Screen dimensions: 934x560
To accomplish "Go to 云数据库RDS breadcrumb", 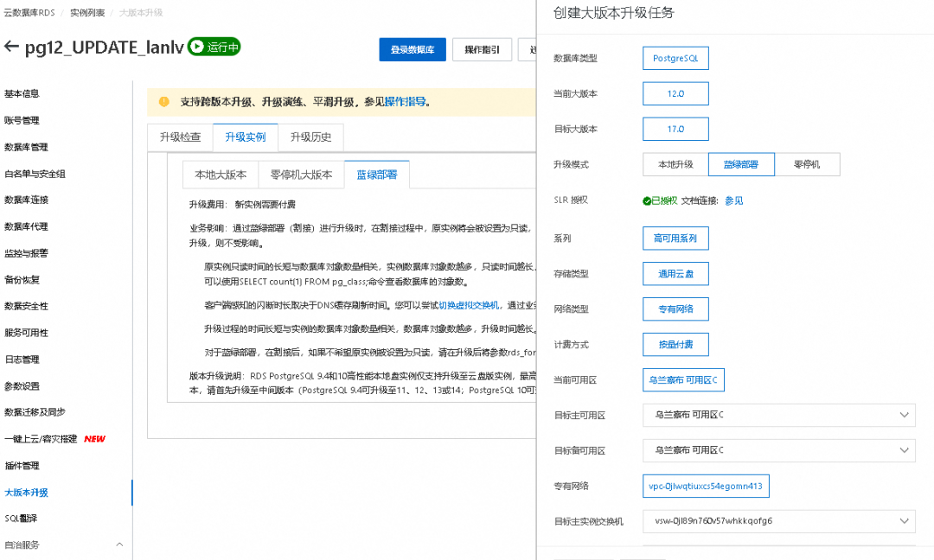I will [29, 12].
